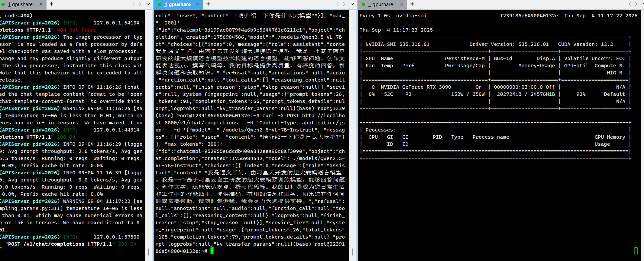Click the left pane's vertical scrollbar thumb

click(x=149, y=252)
